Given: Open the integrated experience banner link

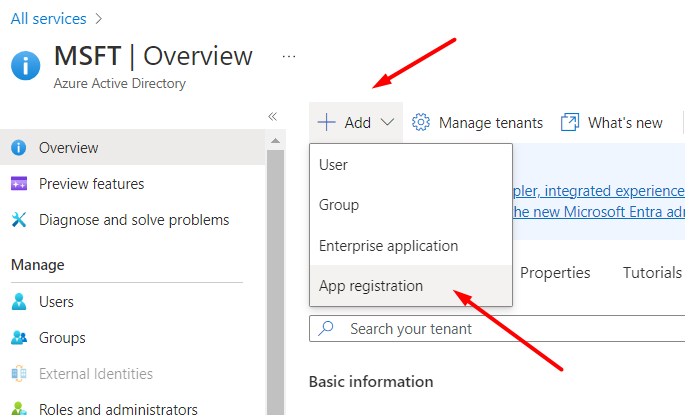Looking at the screenshot, I should [599, 191].
